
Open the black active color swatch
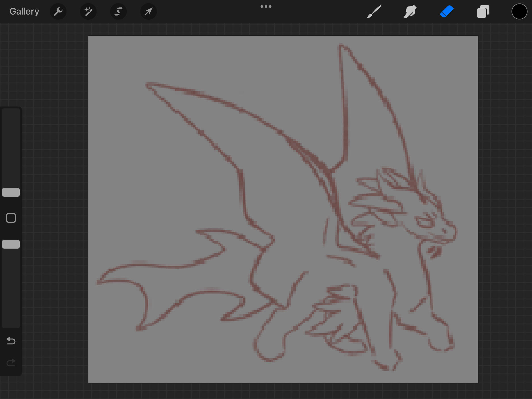pos(519,11)
